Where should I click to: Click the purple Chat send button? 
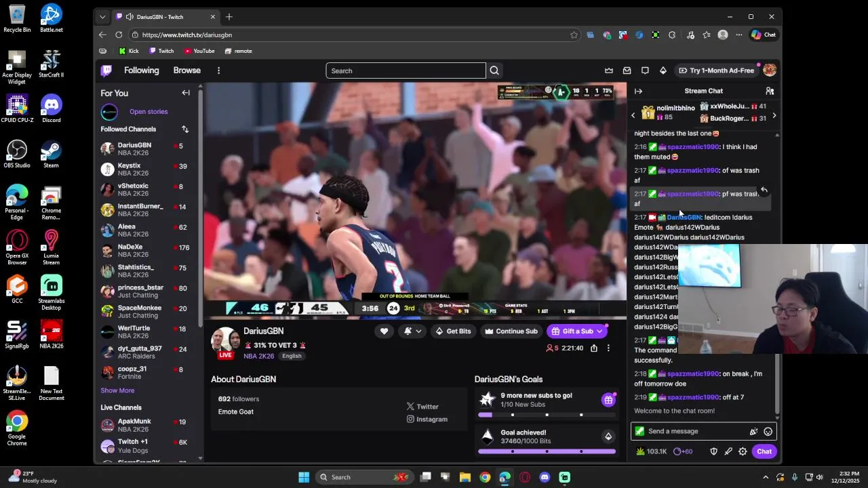[764, 451]
